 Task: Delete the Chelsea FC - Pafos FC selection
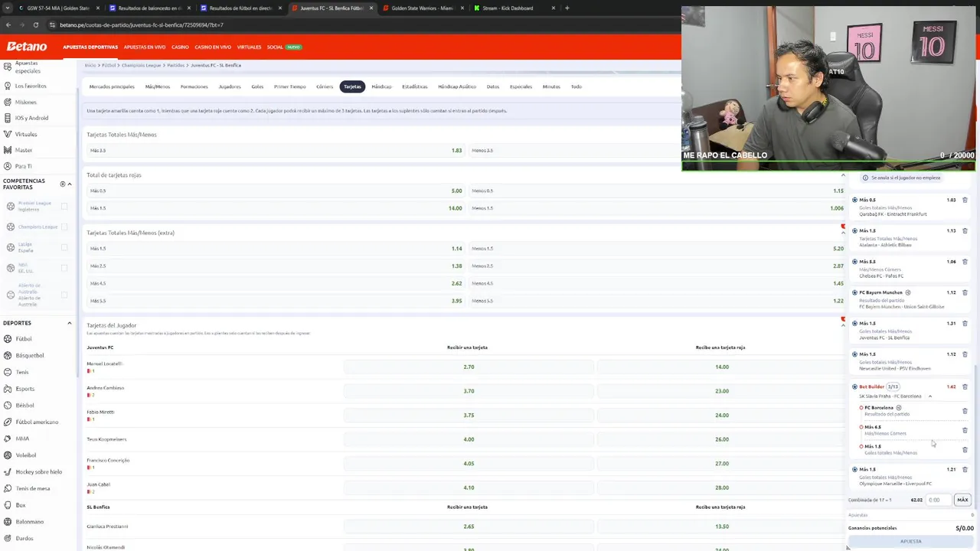click(x=965, y=262)
